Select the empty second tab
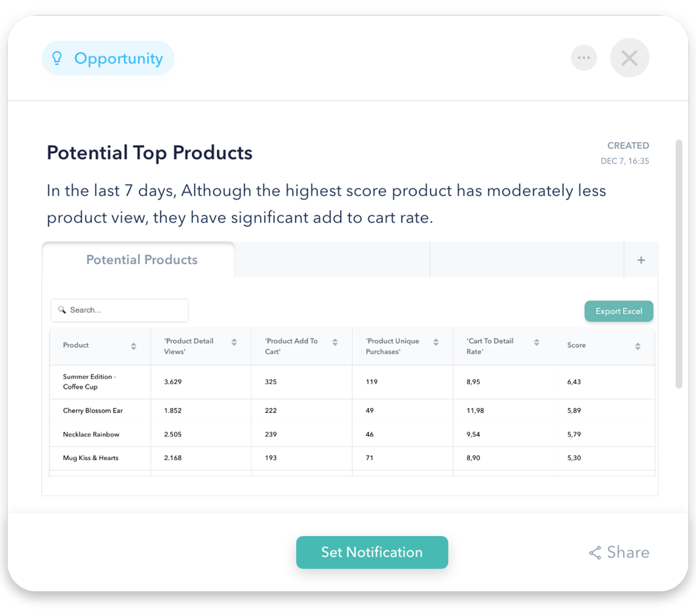The image size is (696, 616). tap(333, 260)
